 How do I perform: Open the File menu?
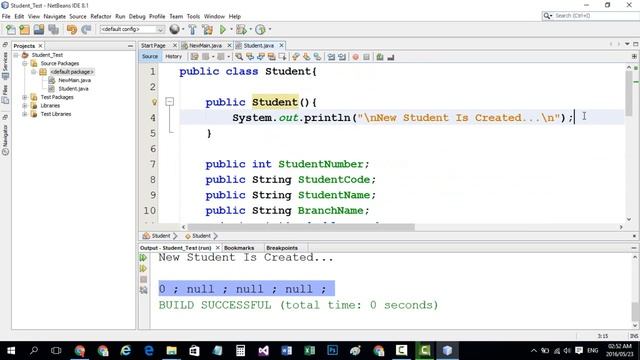pyautogui.click(x=6, y=16)
